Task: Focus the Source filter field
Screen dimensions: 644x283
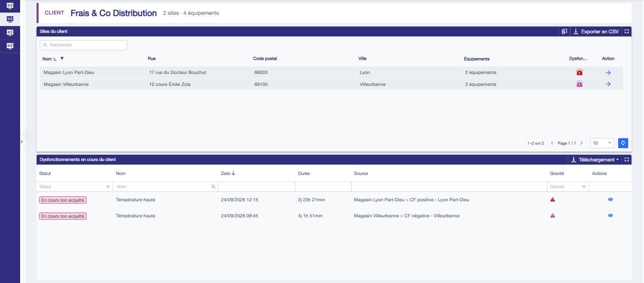Action: [449, 187]
